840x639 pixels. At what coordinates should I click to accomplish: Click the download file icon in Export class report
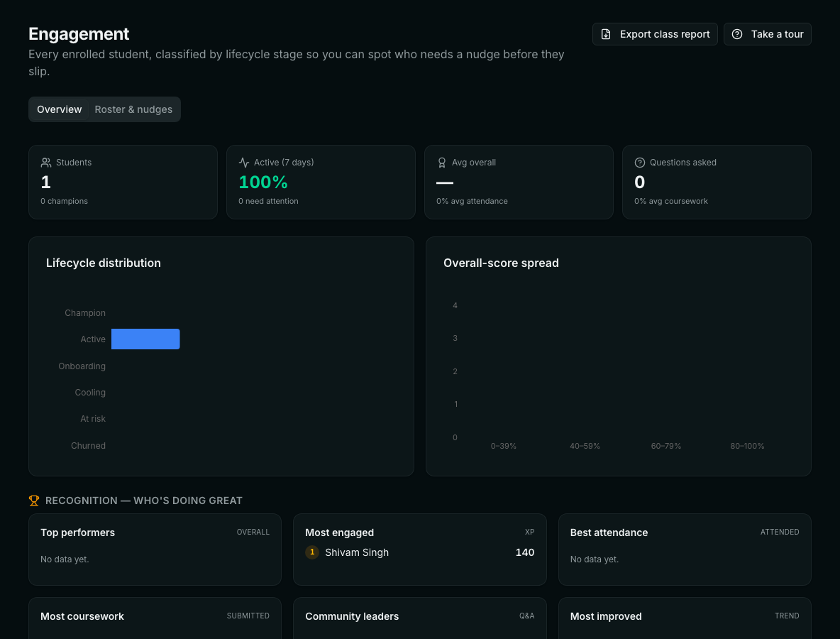click(x=606, y=34)
